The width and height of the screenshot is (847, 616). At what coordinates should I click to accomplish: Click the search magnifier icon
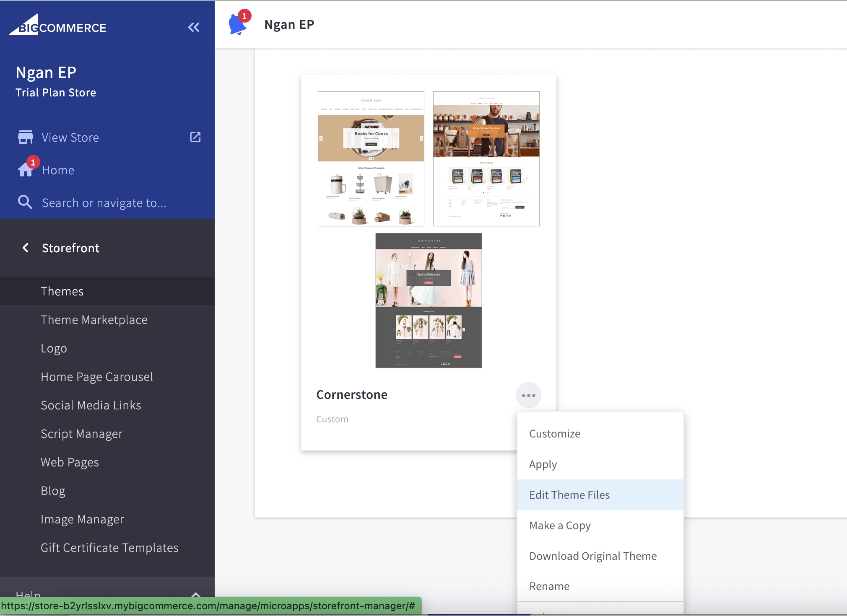(25, 202)
